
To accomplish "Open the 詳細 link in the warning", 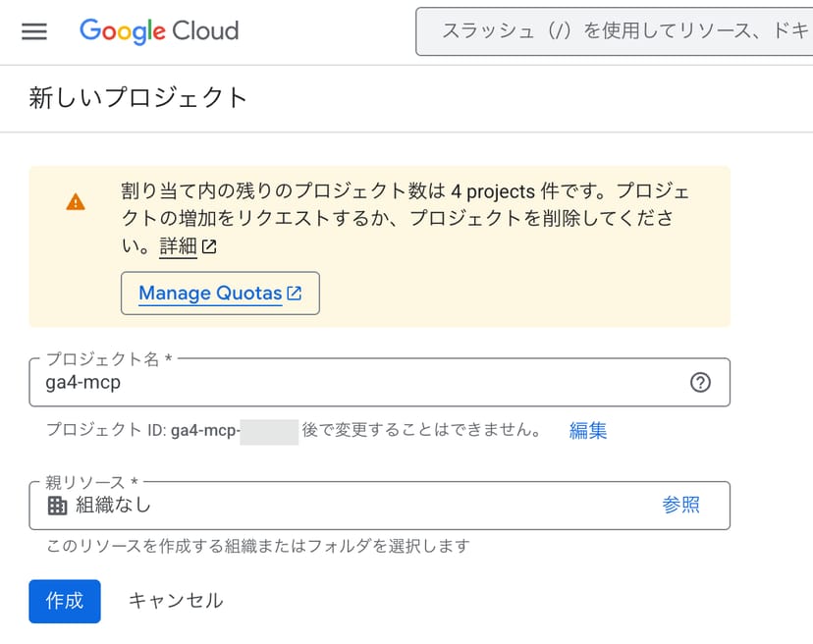I will 180,245.
